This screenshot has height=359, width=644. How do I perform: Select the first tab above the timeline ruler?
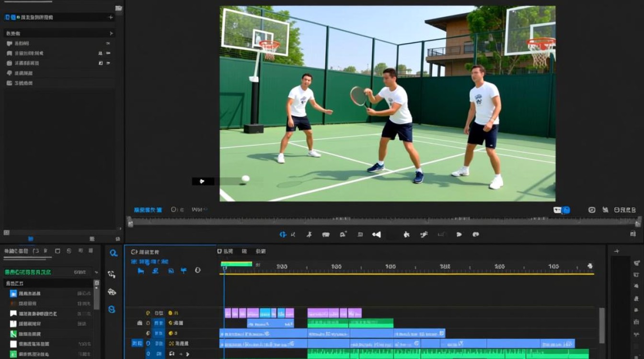point(225,251)
